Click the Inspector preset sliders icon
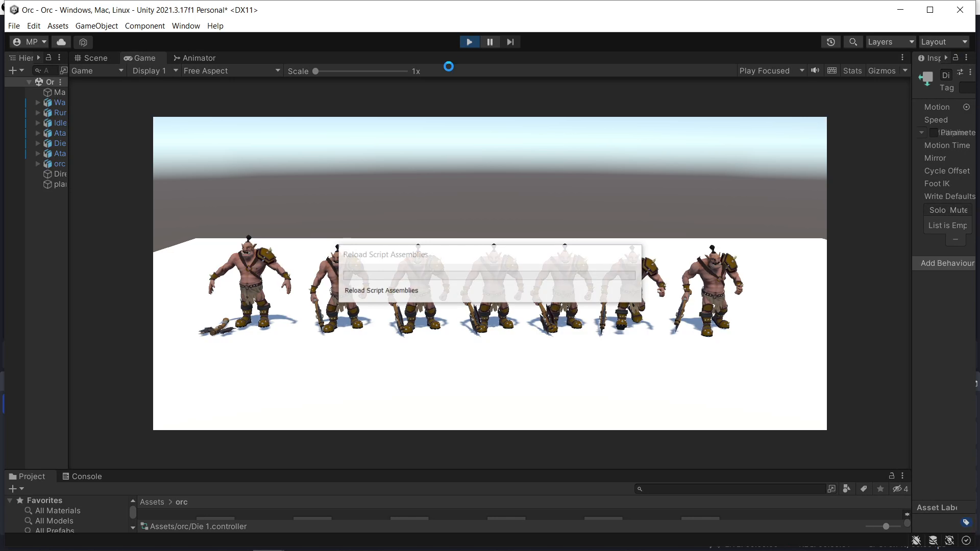 [x=960, y=72]
